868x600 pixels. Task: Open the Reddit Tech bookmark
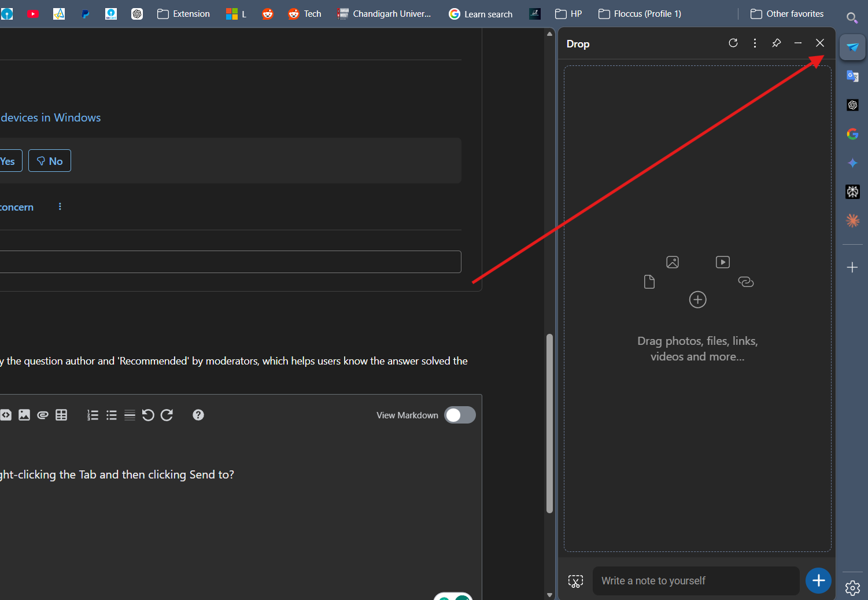(x=305, y=14)
